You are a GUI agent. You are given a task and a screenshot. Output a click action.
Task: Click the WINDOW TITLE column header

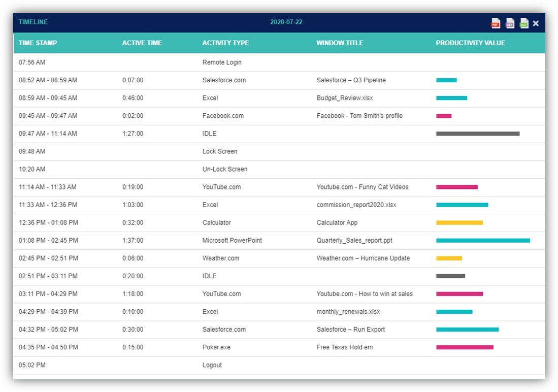(340, 43)
